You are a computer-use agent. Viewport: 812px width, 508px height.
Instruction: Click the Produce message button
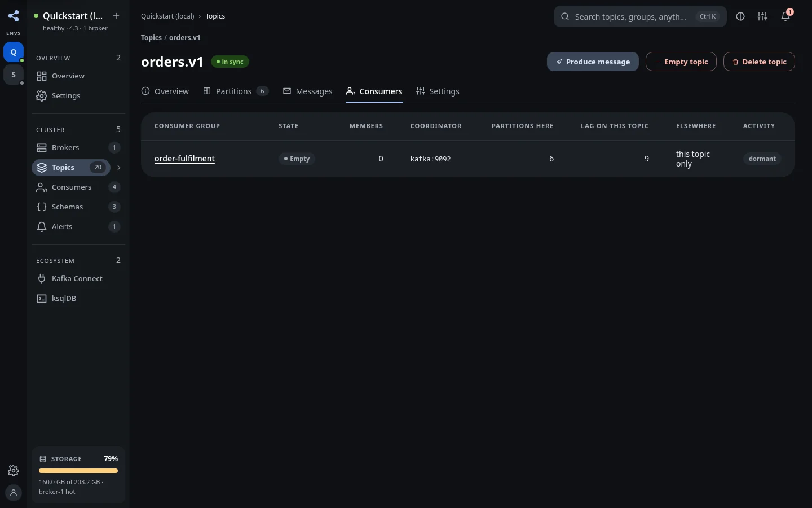(x=593, y=62)
